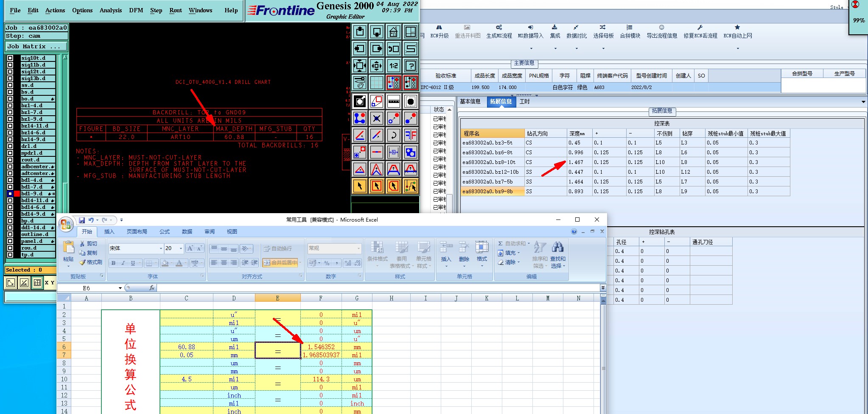Click the percent style icon in Excel

[327, 263]
